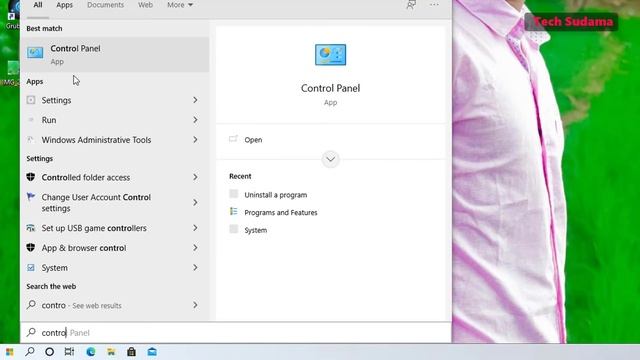Select the All search tab
Viewport: 640px width, 360px height.
[38, 5]
